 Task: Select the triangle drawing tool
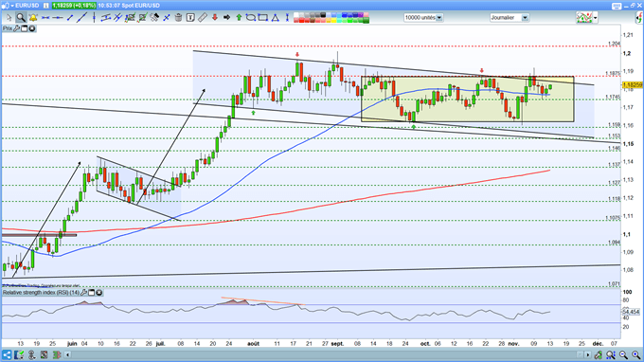pyautogui.click(x=276, y=17)
